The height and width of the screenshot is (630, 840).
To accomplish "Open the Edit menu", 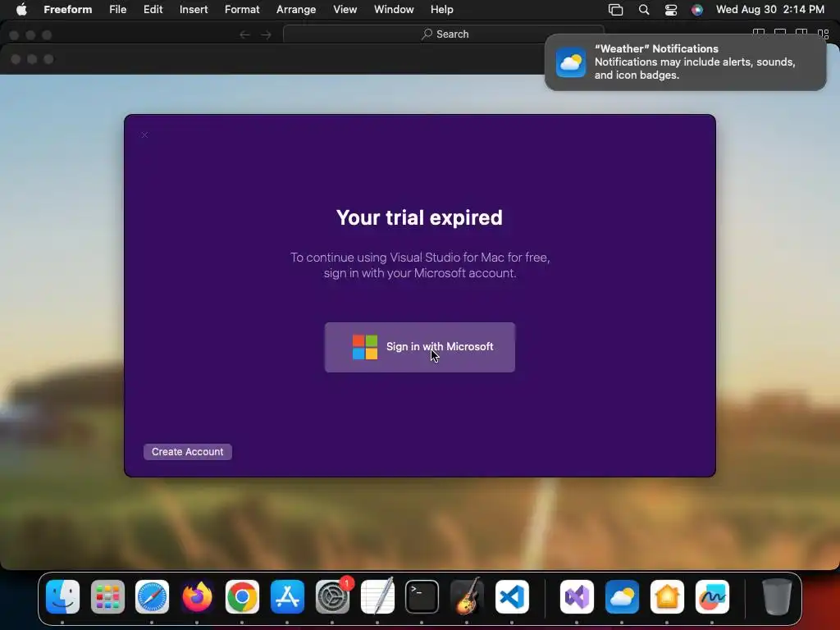I will pos(153,10).
